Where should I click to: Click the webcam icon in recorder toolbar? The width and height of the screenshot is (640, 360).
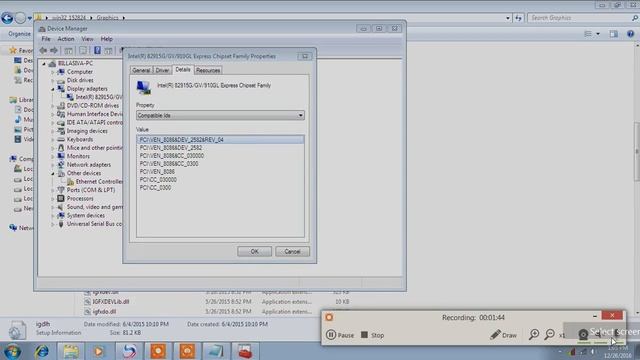tap(583, 335)
